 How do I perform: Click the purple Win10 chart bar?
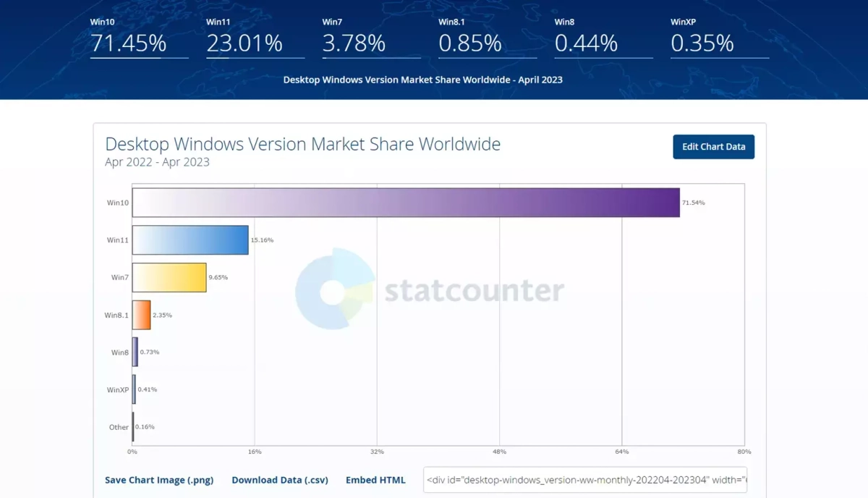click(406, 203)
